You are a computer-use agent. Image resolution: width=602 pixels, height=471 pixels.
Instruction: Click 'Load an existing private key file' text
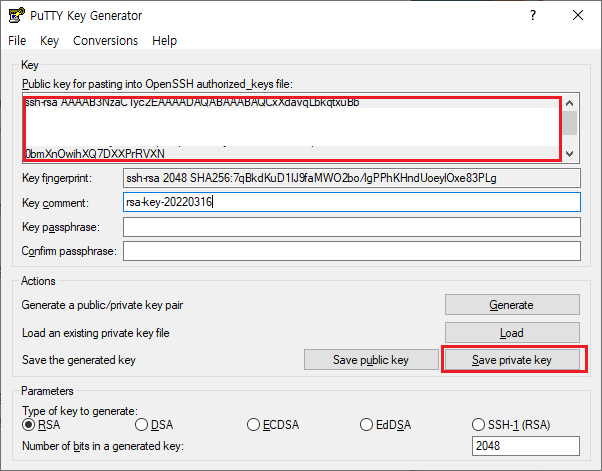(x=96, y=332)
